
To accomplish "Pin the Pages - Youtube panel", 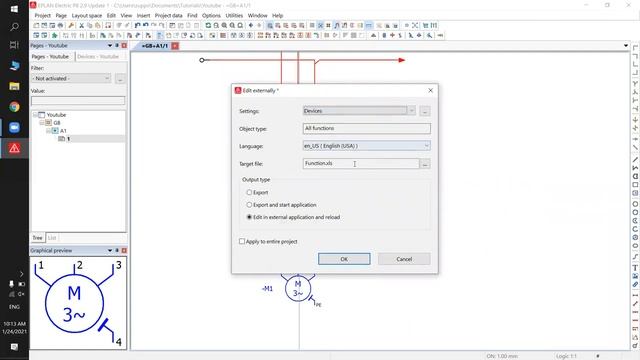I will [x=117, y=45].
